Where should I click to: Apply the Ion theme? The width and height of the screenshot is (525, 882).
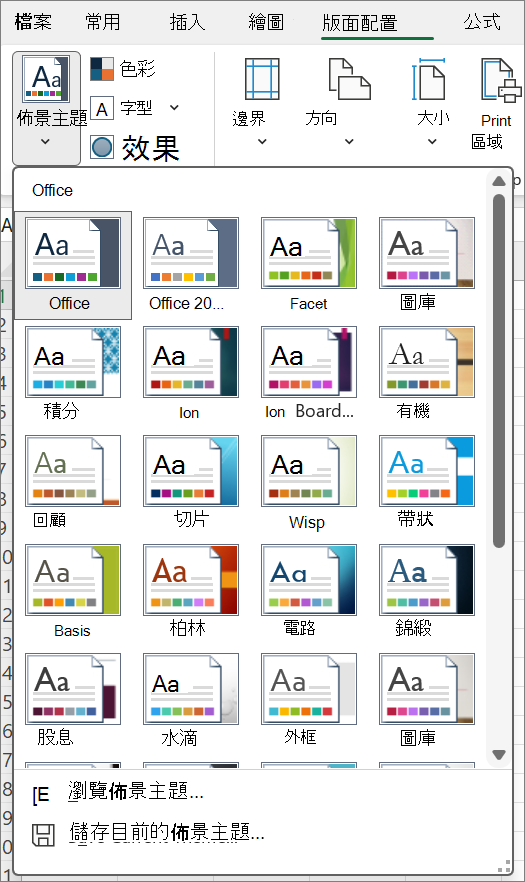[191, 374]
